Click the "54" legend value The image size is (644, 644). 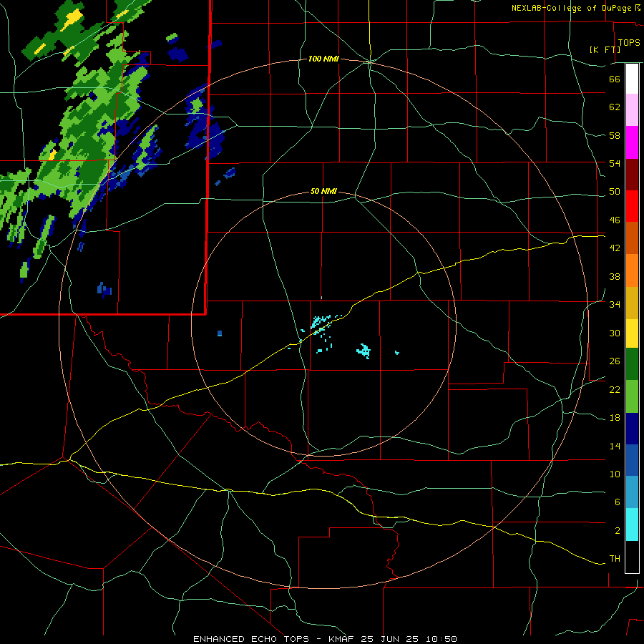click(615, 163)
